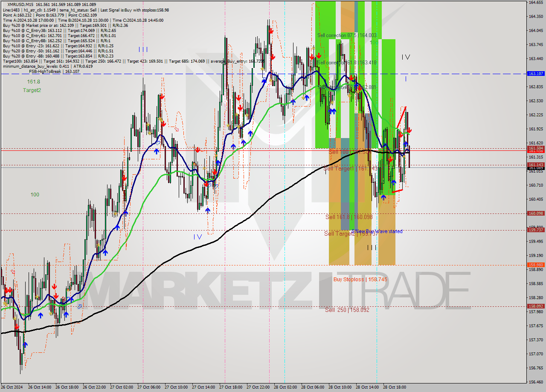Screen dimensions: 546x392
Task: Click the 'Buy %10 @ C_Entry61: 162.701' line
Action: 59,35
